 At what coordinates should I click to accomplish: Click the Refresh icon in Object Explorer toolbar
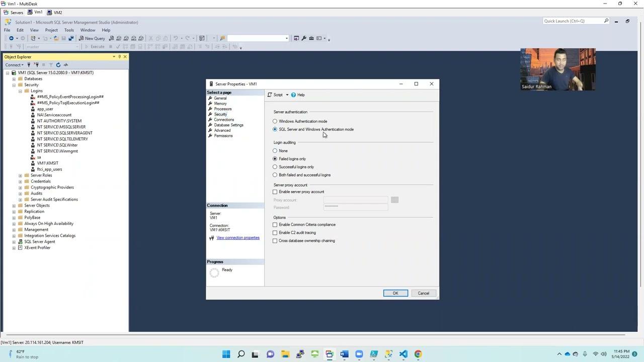pyautogui.click(x=58, y=65)
